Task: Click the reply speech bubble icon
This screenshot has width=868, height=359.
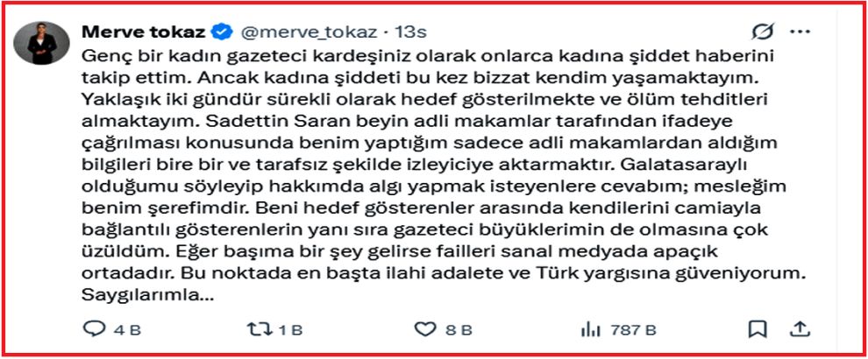Action: click(x=94, y=330)
